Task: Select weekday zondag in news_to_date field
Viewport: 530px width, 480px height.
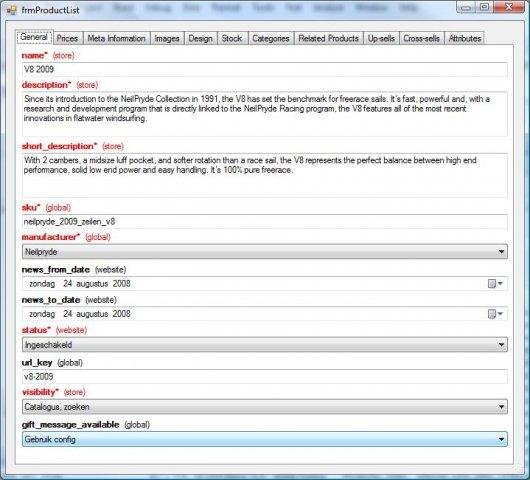Action: (42, 314)
